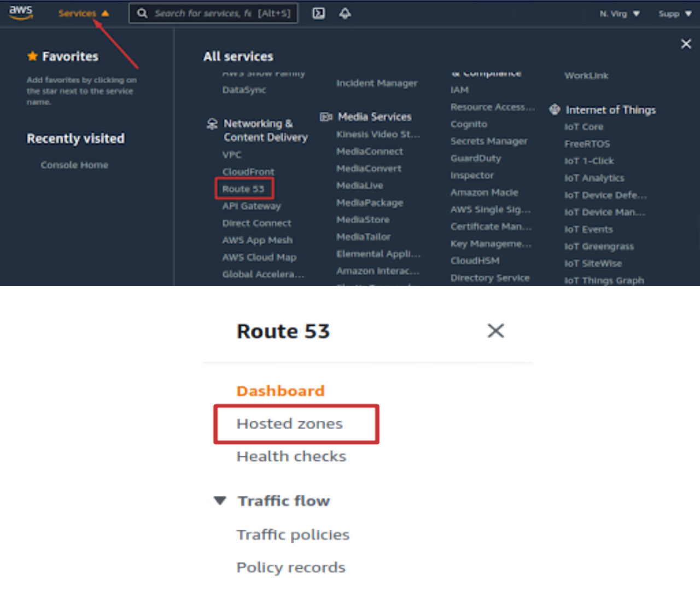Open Inspector service
Viewport: 700px width, 596px height.
[472, 175]
